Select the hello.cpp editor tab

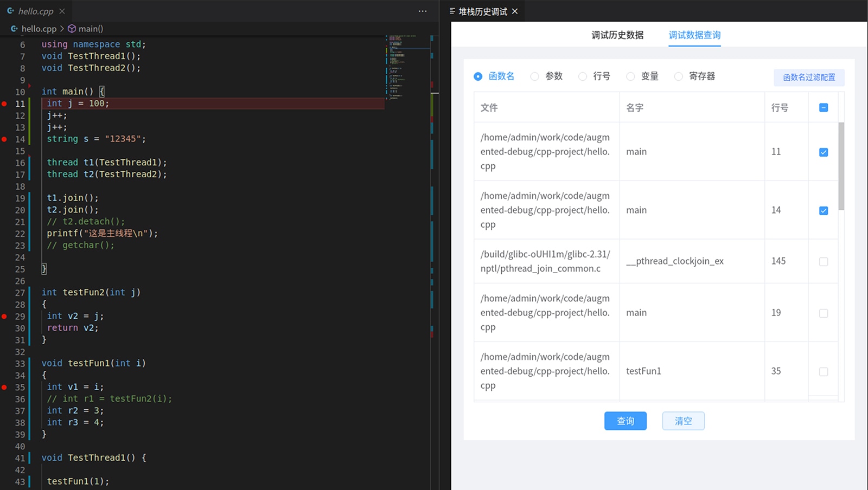[36, 11]
